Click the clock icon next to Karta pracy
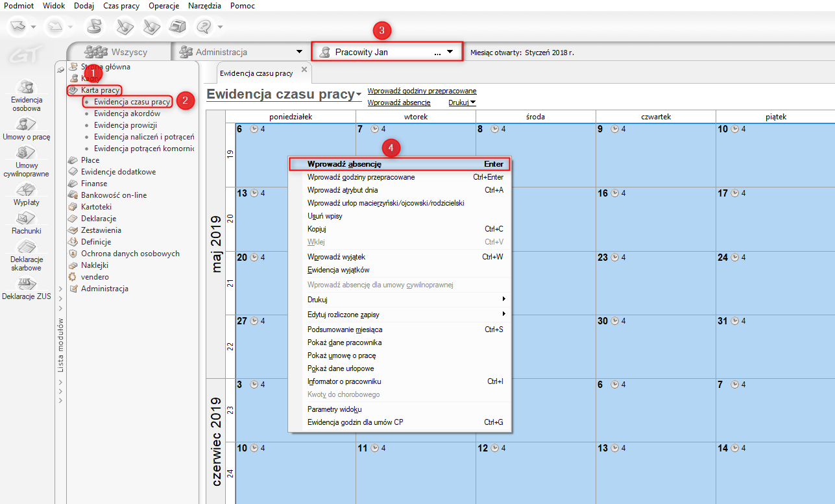Viewport: 835px width, 504px height. [x=73, y=90]
